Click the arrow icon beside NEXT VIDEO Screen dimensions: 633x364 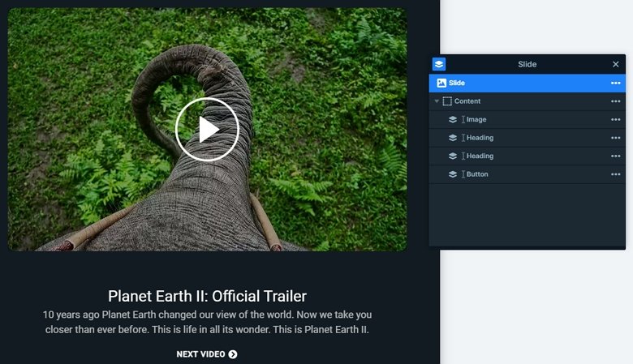click(233, 354)
